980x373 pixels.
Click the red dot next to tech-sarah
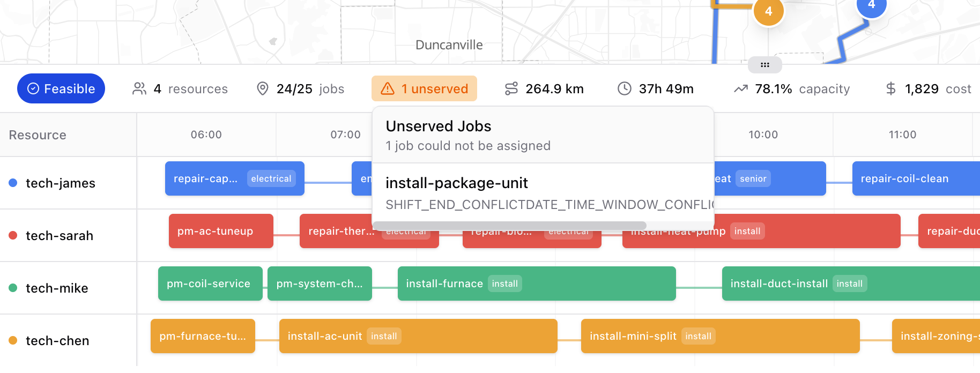[13, 235]
